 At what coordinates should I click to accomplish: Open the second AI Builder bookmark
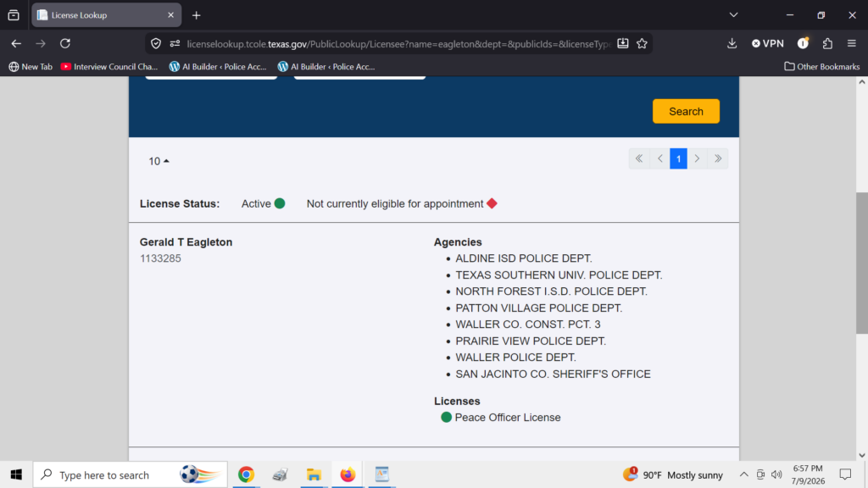[326, 66]
